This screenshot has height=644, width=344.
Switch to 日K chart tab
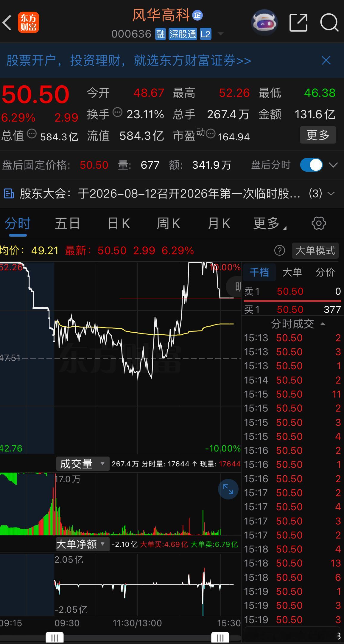[x=119, y=224]
